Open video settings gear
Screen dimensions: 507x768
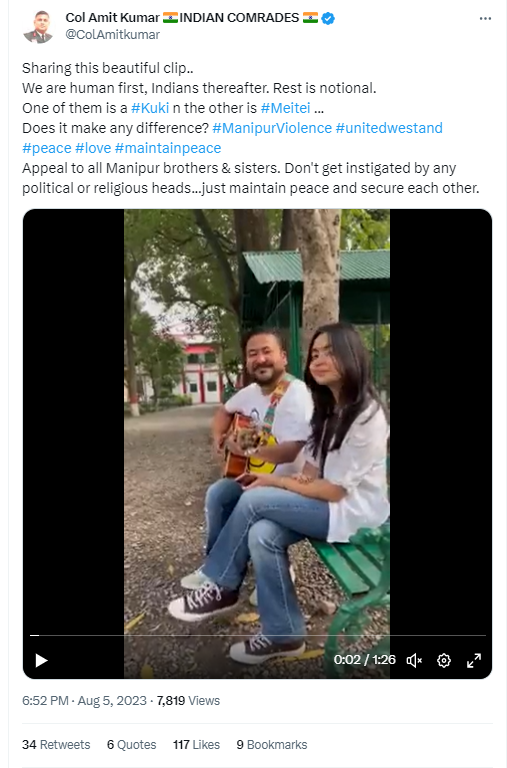pos(444,660)
